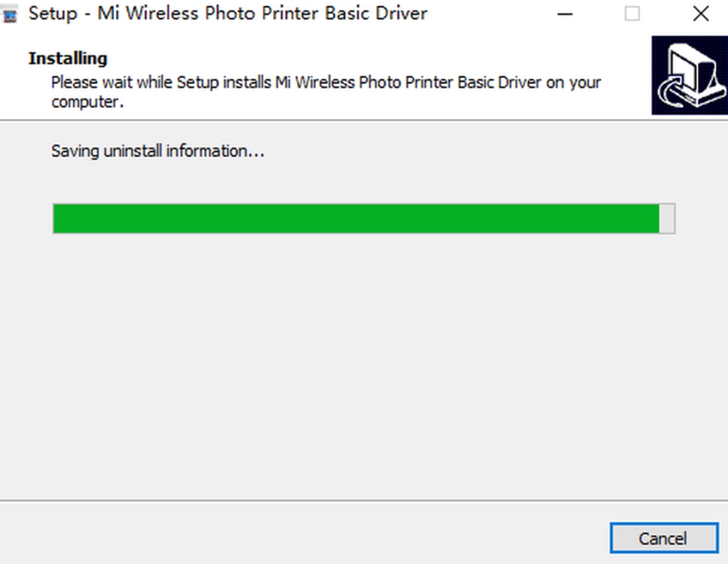This screenshot has width=728, height=564.
Task: Click the bold "Installing" heading
Action: 68,59
